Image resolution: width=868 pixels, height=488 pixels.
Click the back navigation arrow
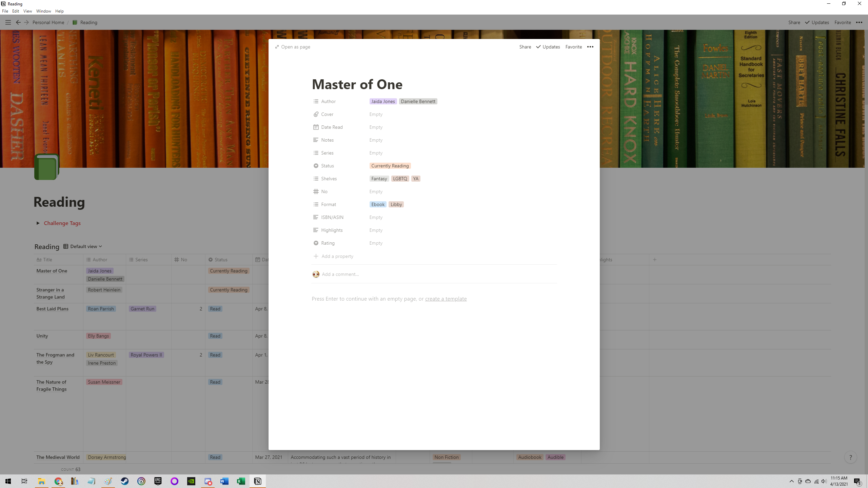pos(18,22)
